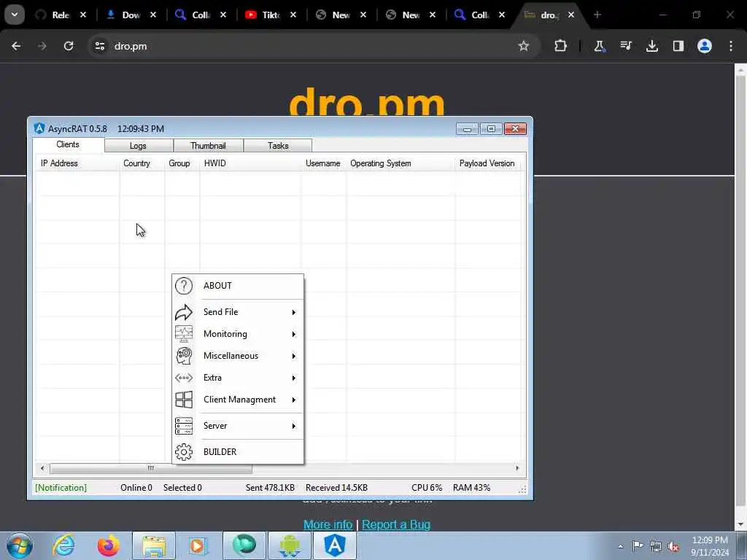Viewport: 747px width, 560px height.
Task: Switch to the Tasks tab
Action: click(x=278, y=146)
